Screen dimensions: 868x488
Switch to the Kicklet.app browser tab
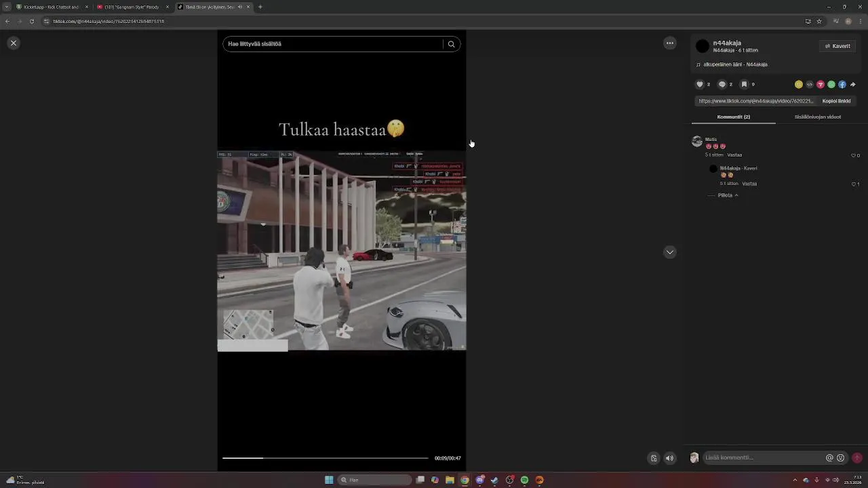click(52, 7)
